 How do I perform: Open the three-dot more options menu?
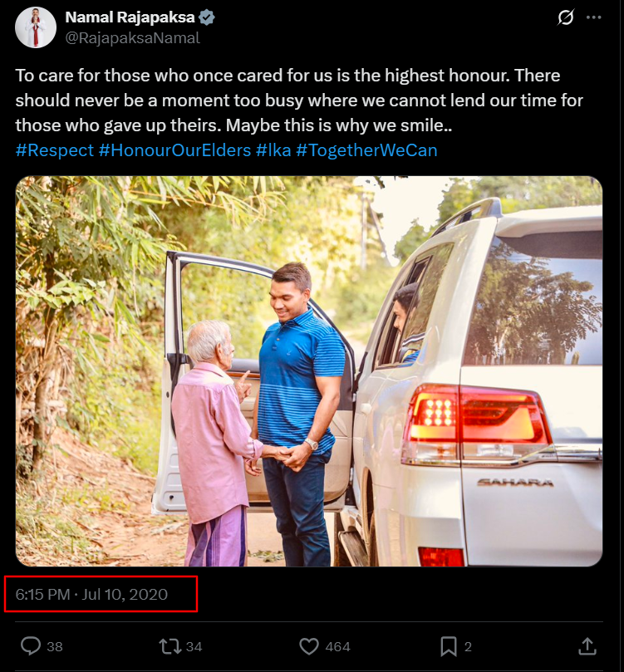593,17
